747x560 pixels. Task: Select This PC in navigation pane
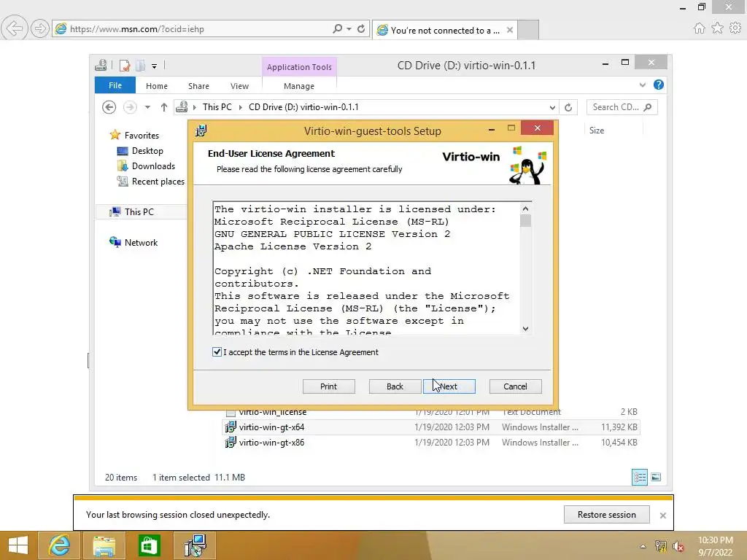coord(139,212)
